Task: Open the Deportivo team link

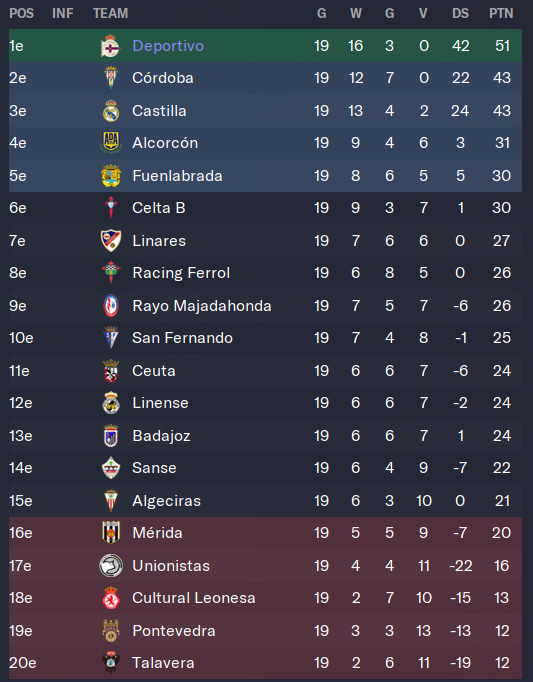Action: pyautogui.click(x=168, y=46)
